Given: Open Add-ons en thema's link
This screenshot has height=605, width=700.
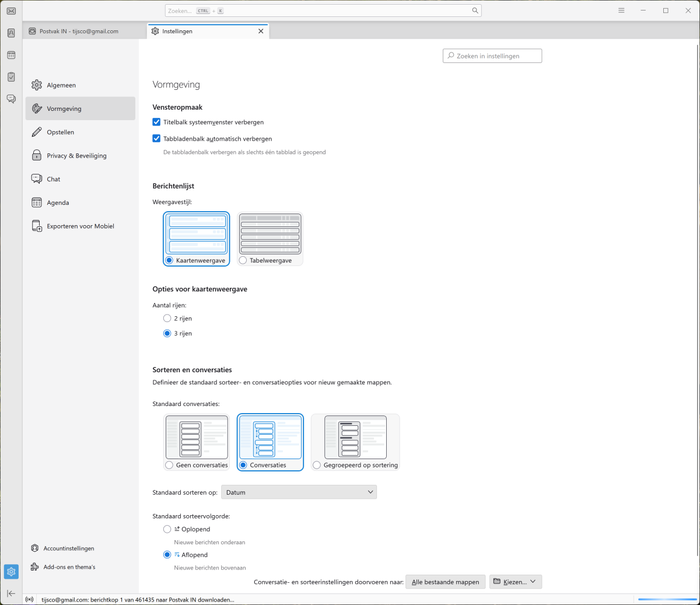Looking at the screenshot, I should 69,567.
